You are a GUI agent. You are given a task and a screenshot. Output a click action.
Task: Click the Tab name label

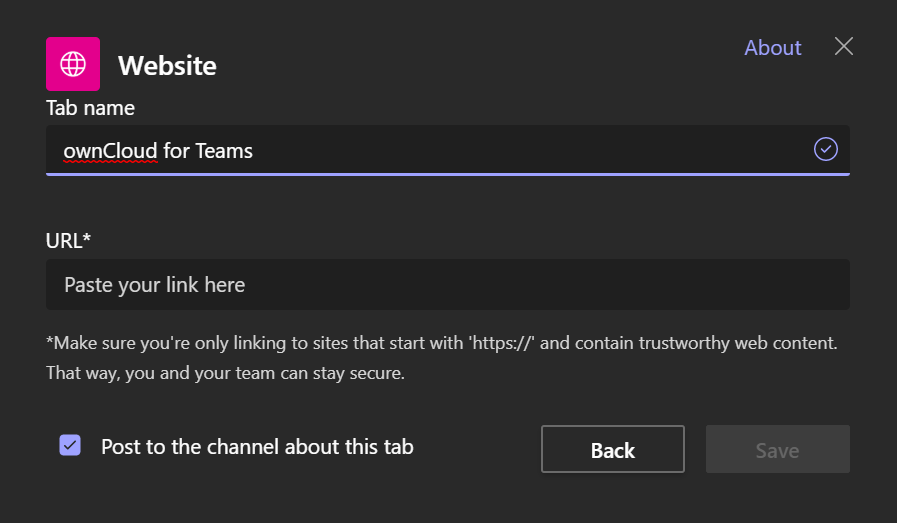[x=90, y=108]
